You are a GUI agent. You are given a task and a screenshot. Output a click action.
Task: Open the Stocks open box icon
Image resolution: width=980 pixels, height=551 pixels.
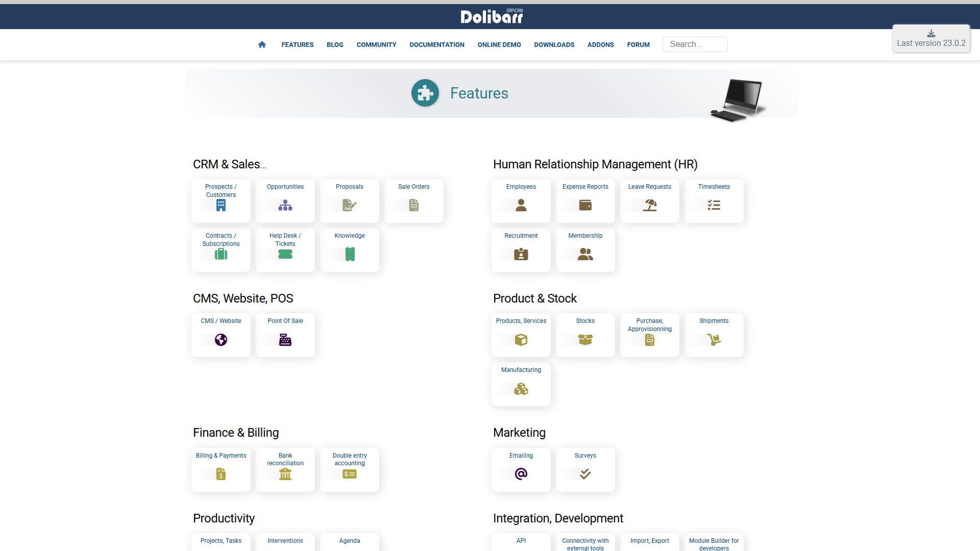point(585,340)
